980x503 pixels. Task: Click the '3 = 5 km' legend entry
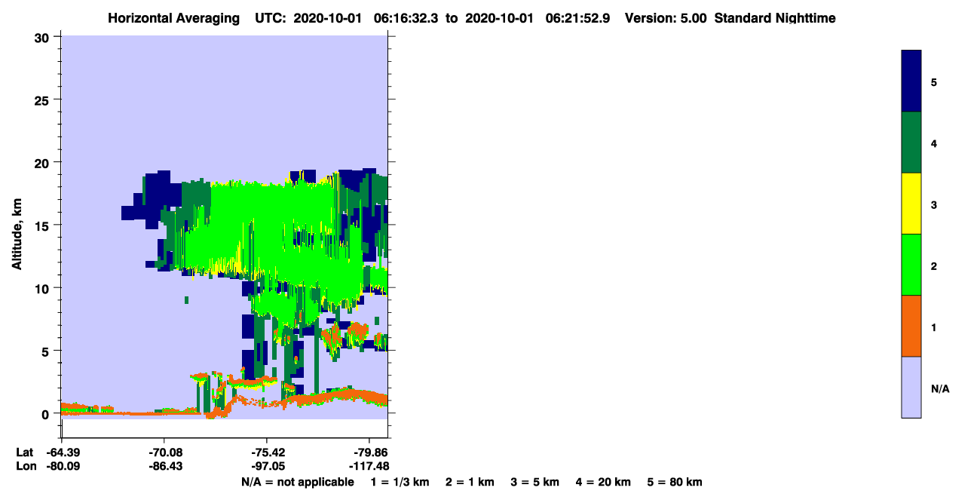(535, 482)
